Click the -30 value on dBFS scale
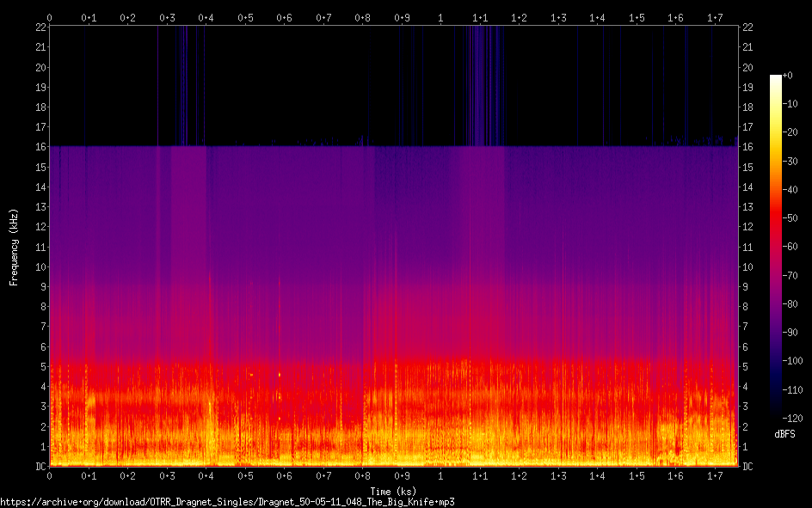 (x=792, y=162)
